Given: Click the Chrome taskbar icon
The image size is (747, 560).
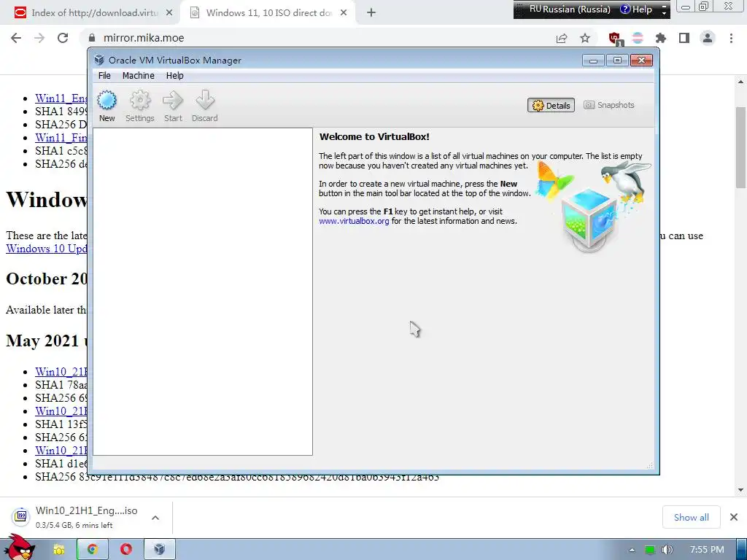Looking at the screenshot, I should coord(93,550).
